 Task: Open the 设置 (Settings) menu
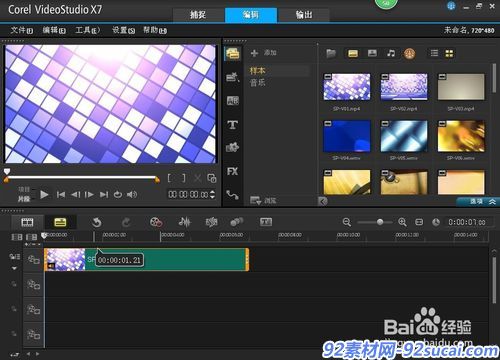point(123,30)
